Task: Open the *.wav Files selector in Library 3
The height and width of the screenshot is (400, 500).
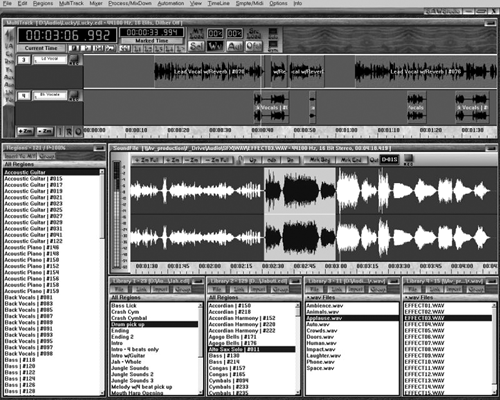Action: [352, 297]
